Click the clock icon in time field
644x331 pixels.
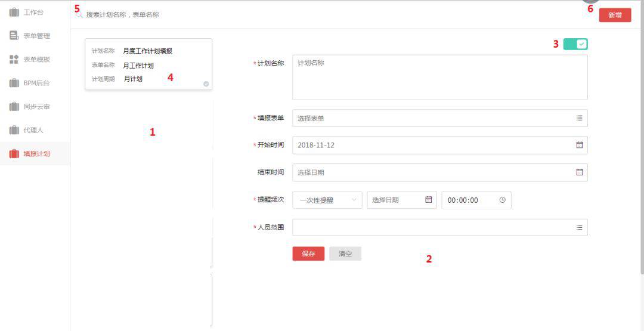pos(502,200)
